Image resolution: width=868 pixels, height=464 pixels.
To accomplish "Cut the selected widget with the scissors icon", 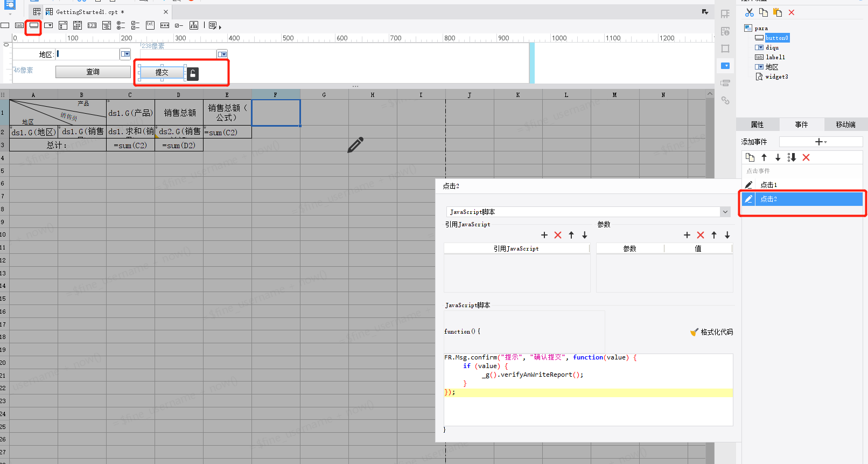I will (749, 12).
